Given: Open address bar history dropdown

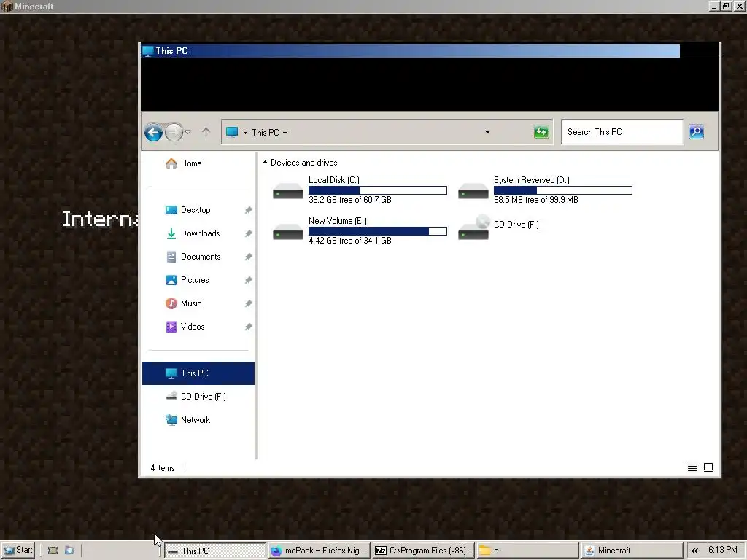Looking at the screenshot, I should click(x=487, y=132).
